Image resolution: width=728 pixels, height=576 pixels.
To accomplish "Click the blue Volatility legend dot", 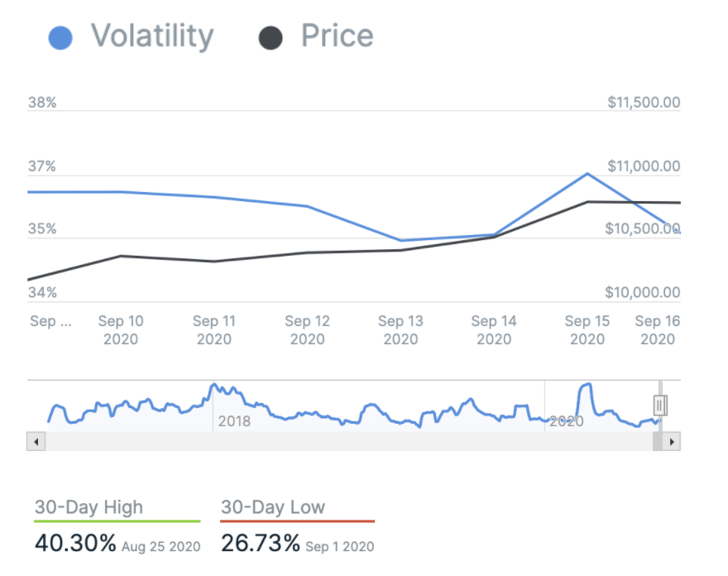I will coord(60,37).
